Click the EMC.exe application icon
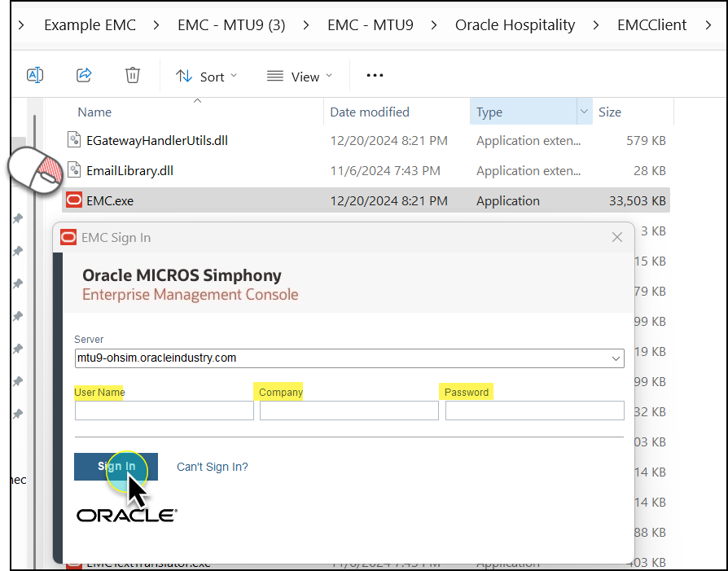 click(x=74, y=201)
